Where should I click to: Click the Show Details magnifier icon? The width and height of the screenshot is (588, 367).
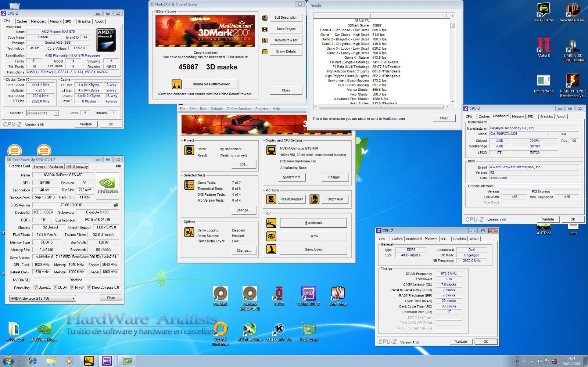tap(265, 52)
